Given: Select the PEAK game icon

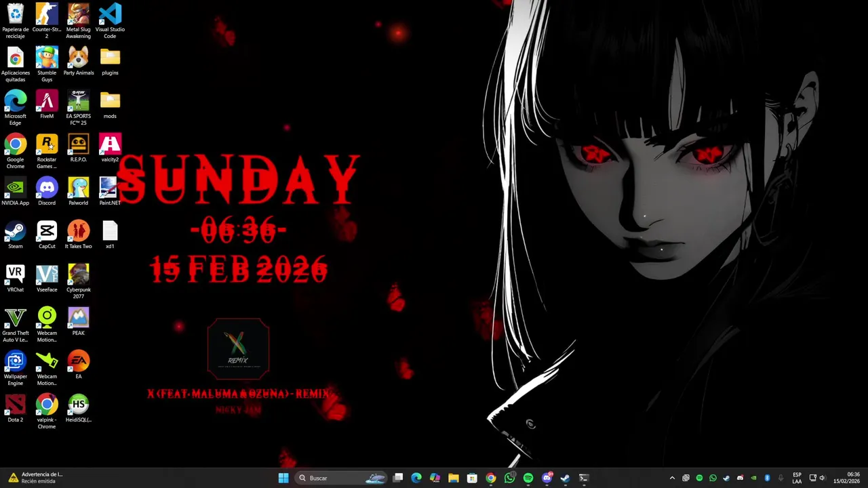Looking at the screenshot, I should 78,321.
